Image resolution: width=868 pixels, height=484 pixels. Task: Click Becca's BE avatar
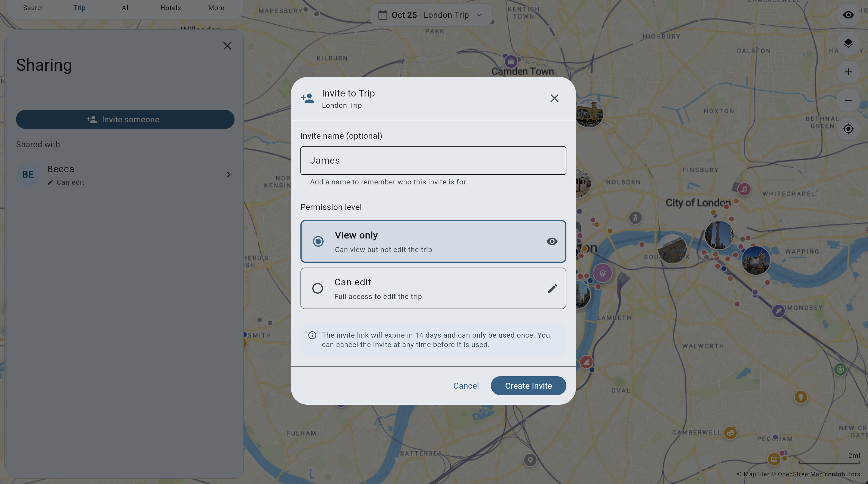point(28,175)
